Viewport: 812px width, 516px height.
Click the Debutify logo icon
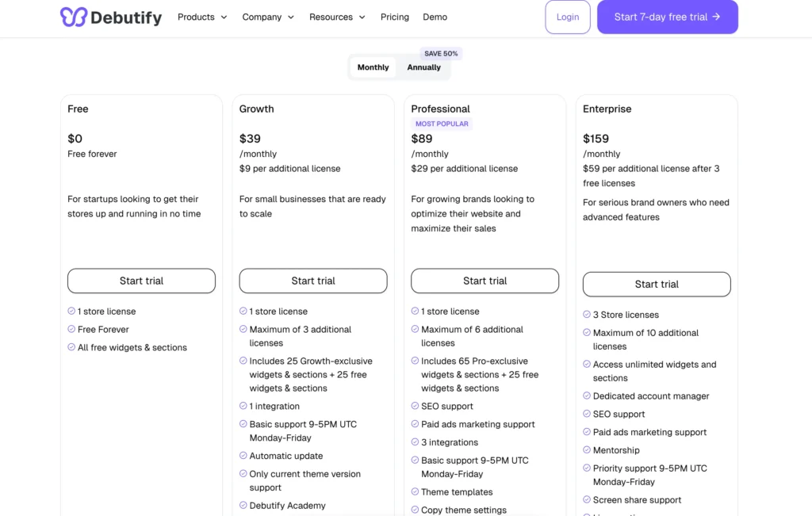pyautogui.click(x=71, y=17)
